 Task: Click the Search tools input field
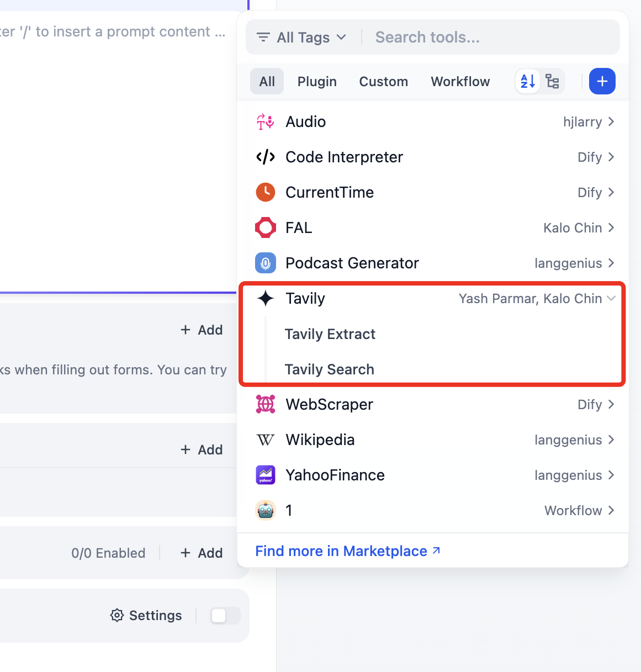pyautogui.click(x=491, y=38)
